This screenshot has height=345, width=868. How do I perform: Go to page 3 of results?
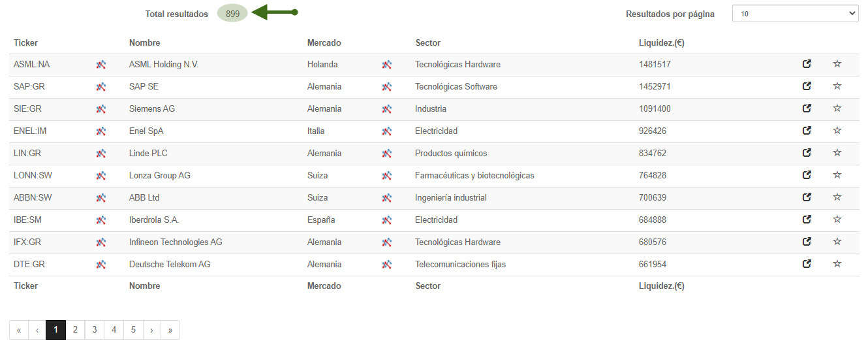[95, 330]
